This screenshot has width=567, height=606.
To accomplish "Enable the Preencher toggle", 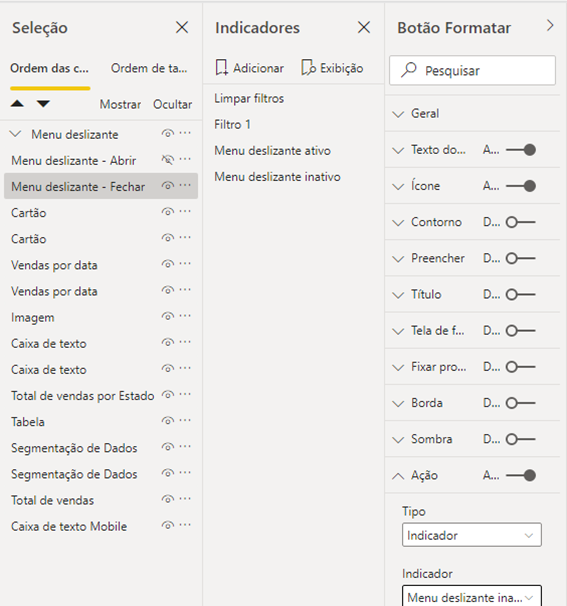I will coord(521,258).
